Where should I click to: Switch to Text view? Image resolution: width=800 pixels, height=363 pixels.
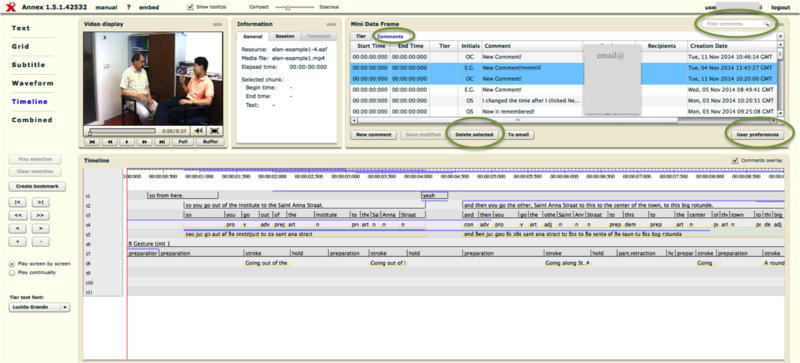[x=21, y=28]
